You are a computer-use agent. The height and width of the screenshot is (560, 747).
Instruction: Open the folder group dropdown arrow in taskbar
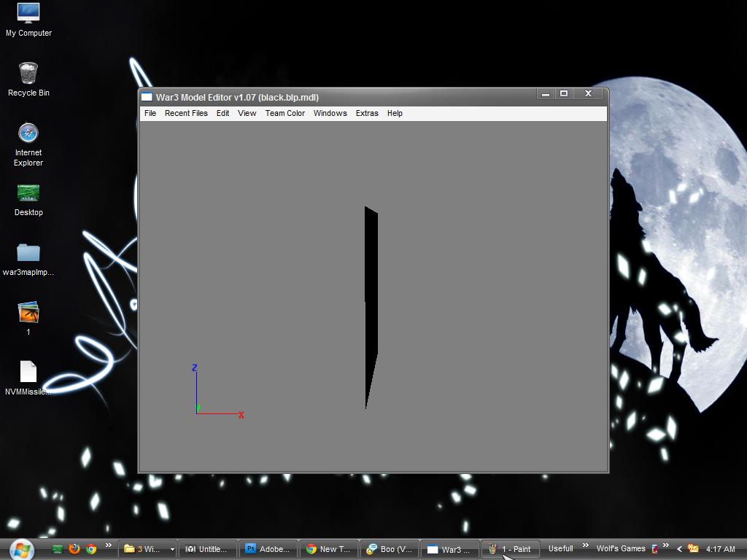(172, 550)
